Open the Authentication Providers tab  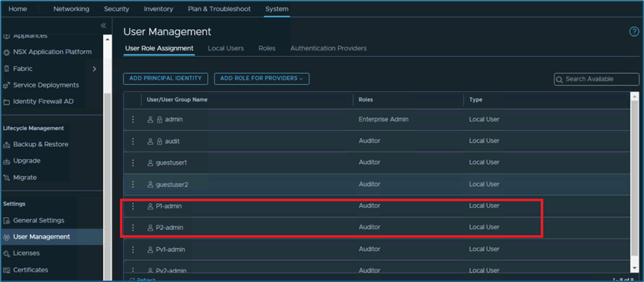point(328,48)
